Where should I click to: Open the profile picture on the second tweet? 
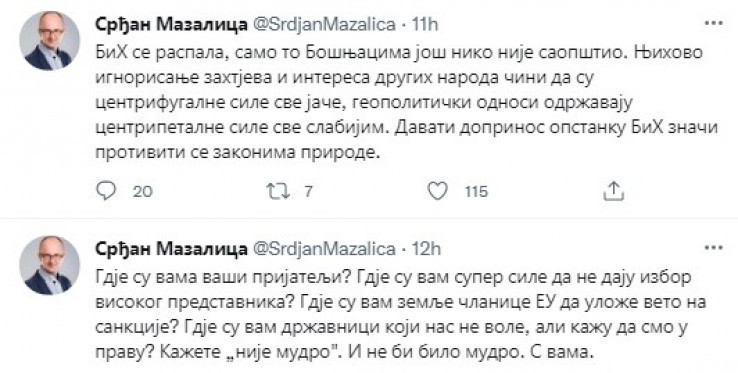coord(50,265)
